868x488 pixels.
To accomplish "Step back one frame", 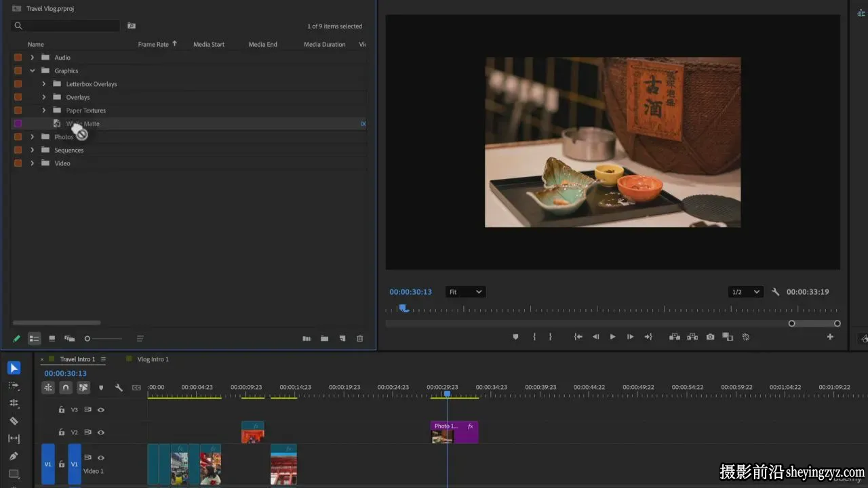I will (596, 337).
